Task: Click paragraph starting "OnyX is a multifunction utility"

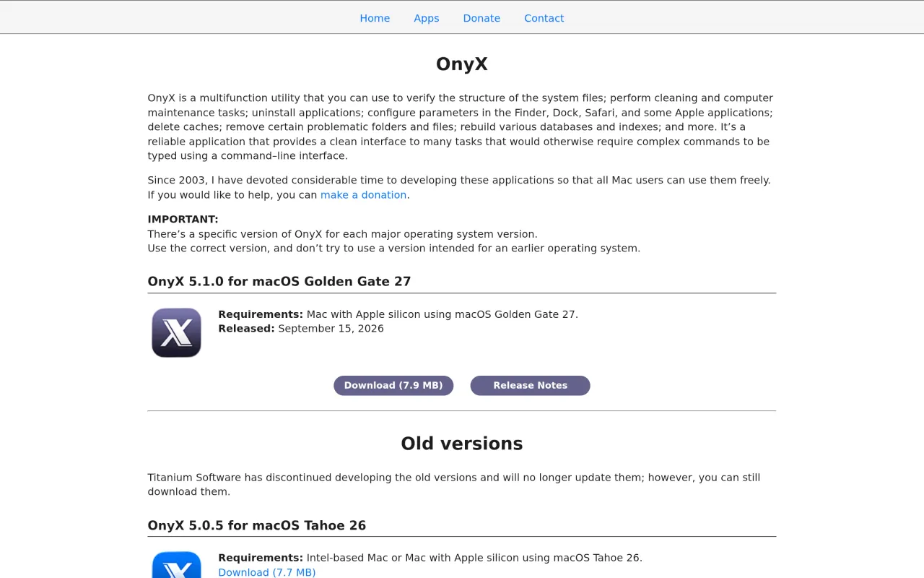Action: pyautogui.click(x=462, y=127)
